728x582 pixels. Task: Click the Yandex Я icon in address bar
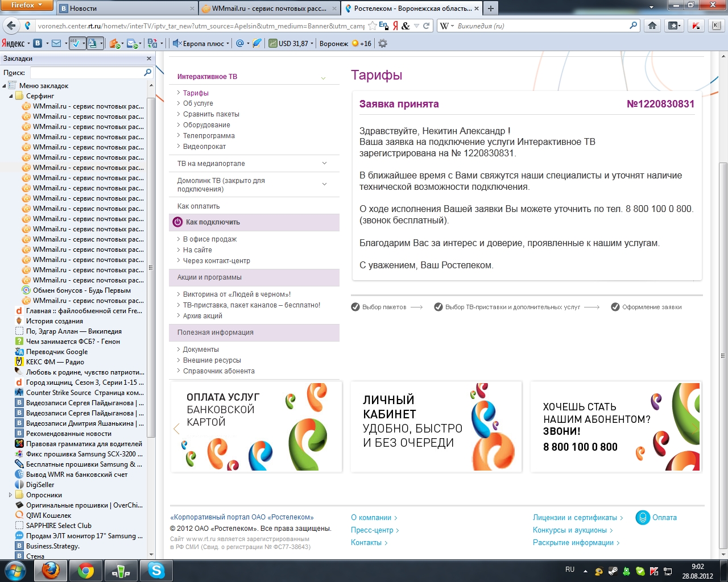pyautogui.click(x=395, y=26)
